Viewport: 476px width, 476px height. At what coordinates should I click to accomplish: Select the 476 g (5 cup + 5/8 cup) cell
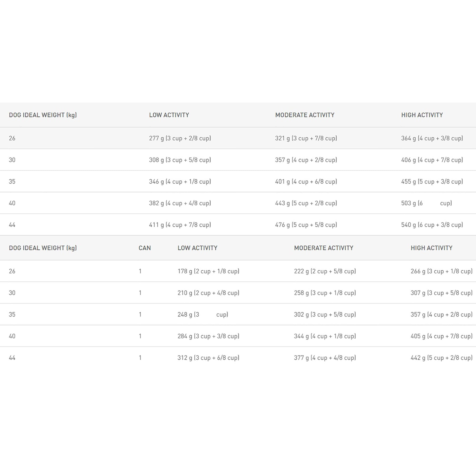(x=306, y=225)
